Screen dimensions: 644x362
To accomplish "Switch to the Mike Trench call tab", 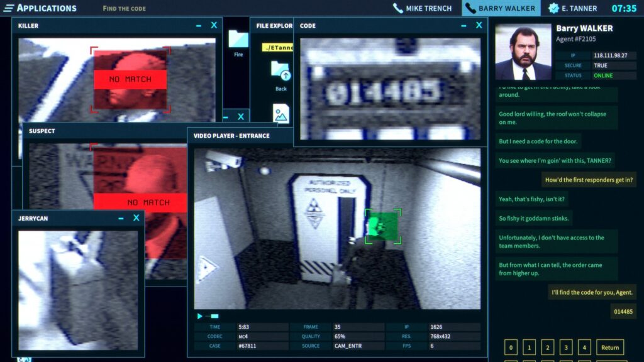I will (x=423, y=8).
